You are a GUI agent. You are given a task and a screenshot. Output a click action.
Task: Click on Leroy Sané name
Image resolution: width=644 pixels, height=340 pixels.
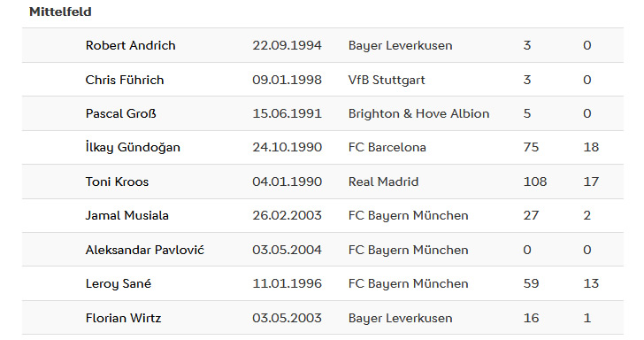pos(119,283)
